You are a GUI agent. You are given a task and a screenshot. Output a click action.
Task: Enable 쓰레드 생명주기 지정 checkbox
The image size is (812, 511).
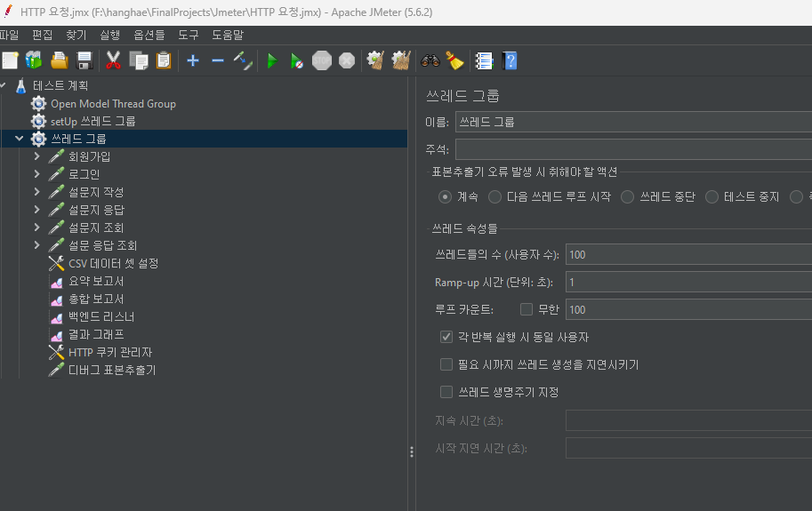click(x=446, y=392)
